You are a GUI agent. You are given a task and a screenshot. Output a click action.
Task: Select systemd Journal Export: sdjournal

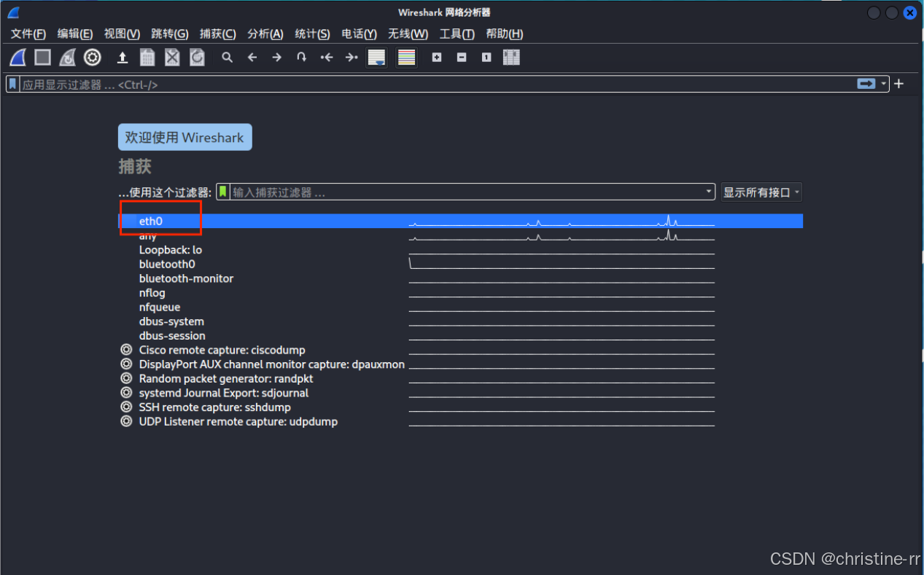click(224, 393)
